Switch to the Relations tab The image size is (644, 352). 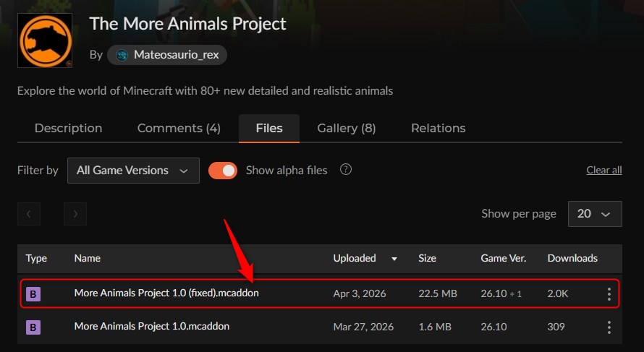[x=438, y=128]
